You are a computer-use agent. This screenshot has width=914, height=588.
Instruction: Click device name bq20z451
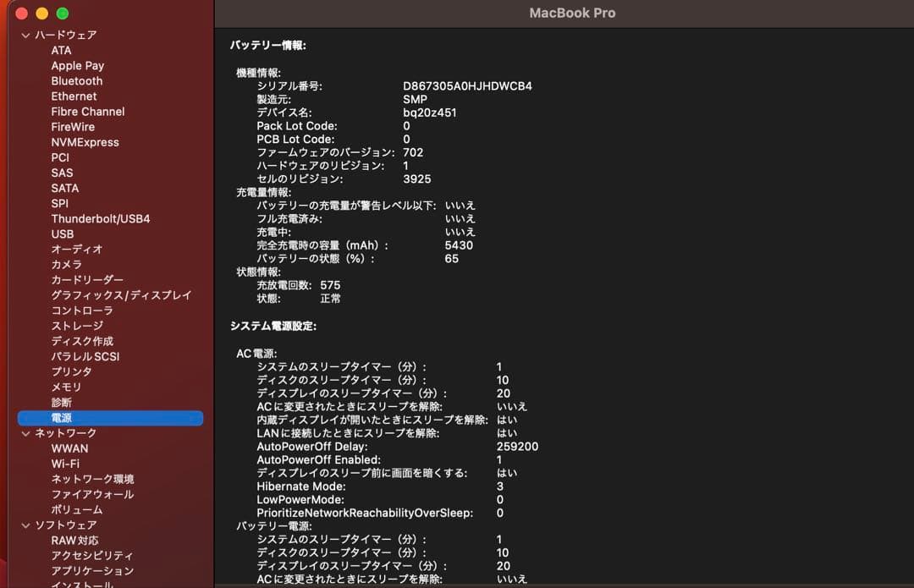430,113
